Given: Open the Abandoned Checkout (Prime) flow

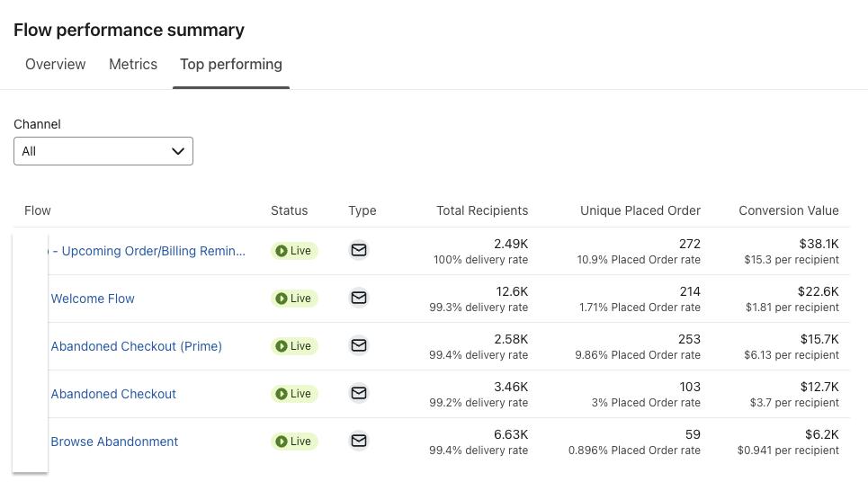Looking at the screenshot, I should [136, 346].
